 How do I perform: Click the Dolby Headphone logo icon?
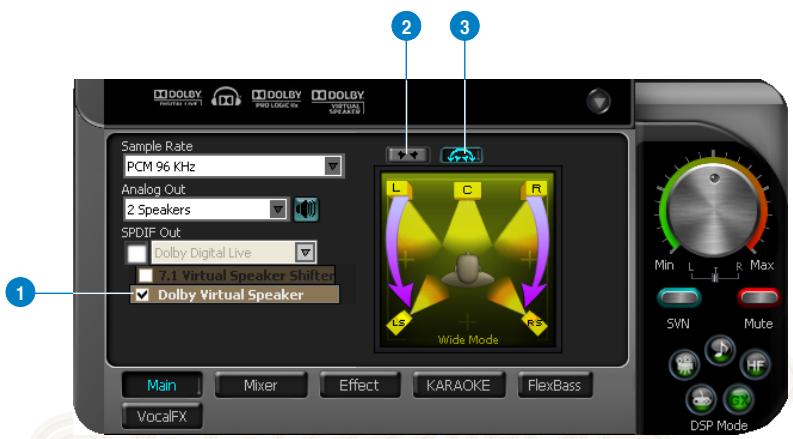click(x=226, y=97)
